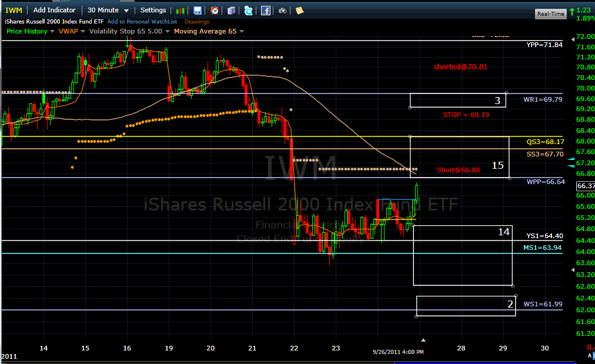Click the WPP=66.64 level label
This screenshot has width=595, height=364.
click(x=546, y=182)
